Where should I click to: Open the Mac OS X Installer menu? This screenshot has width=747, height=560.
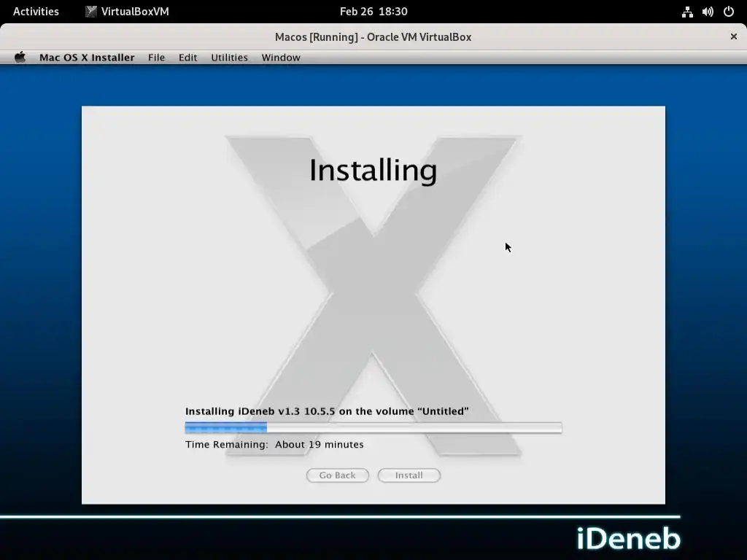coord(87,58)
